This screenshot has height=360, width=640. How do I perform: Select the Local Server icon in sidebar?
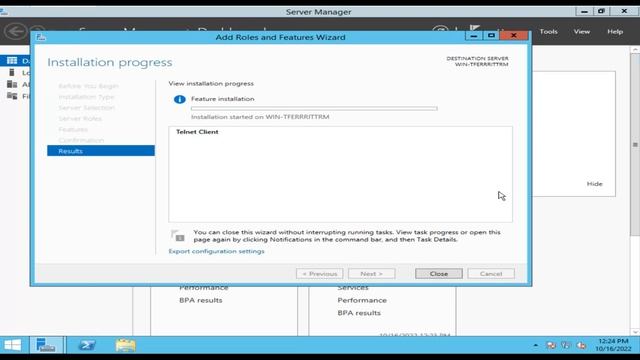12,72
